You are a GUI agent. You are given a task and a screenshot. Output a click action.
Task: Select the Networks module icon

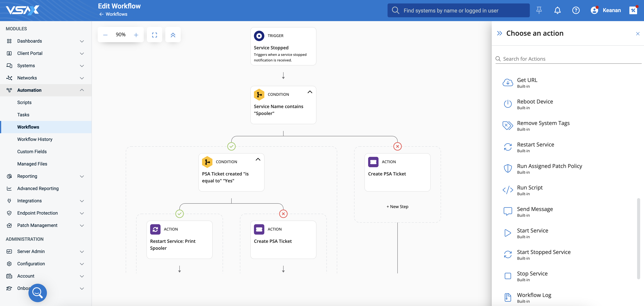(x=9, y=78)
